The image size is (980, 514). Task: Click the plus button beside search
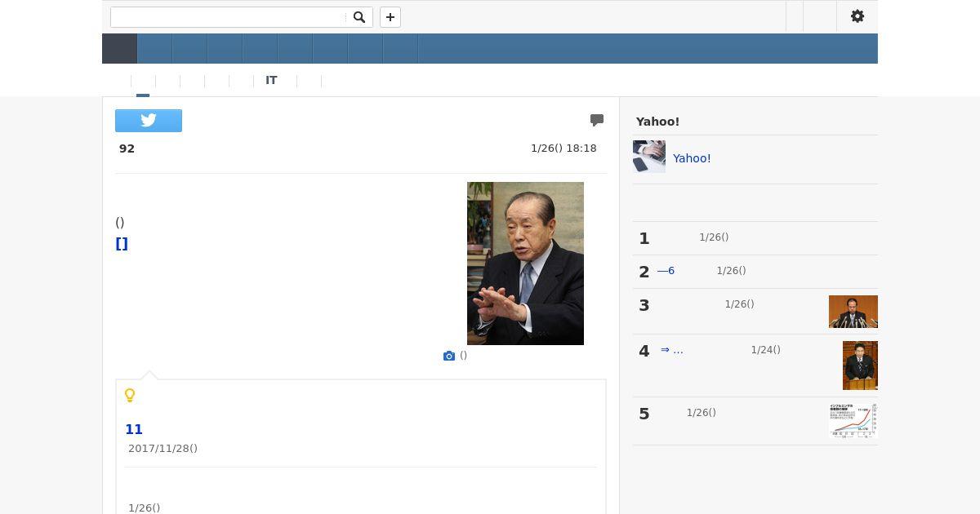coord(390,17)
